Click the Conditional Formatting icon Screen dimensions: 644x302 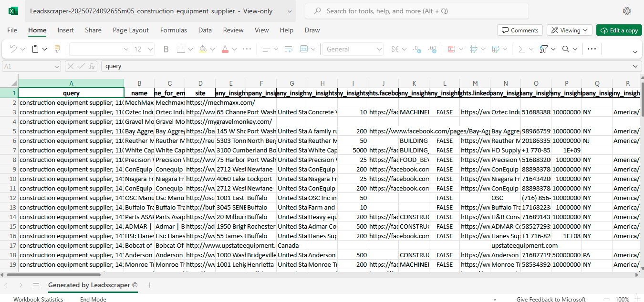pyautogui.click(x=452, y=49)
